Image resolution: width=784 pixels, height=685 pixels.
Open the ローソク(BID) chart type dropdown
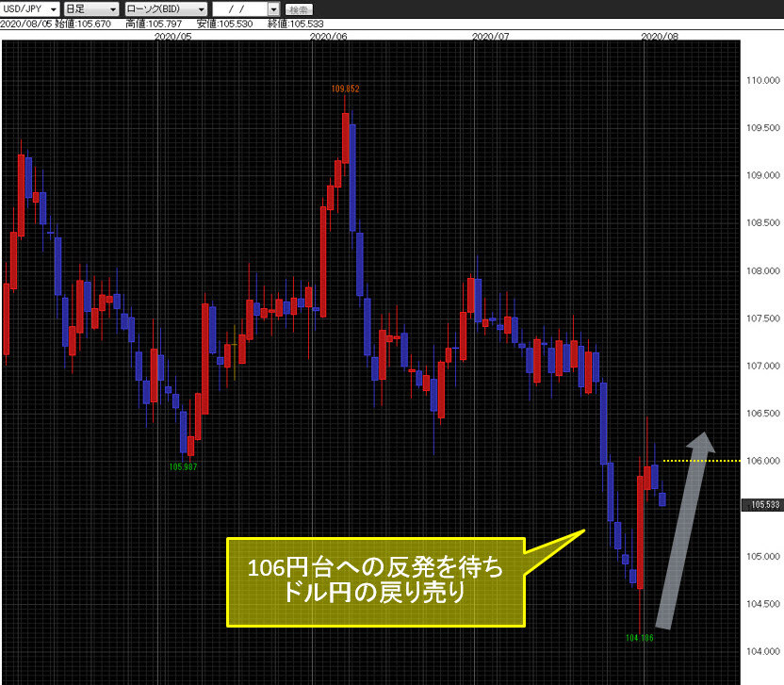click(166, 9)
